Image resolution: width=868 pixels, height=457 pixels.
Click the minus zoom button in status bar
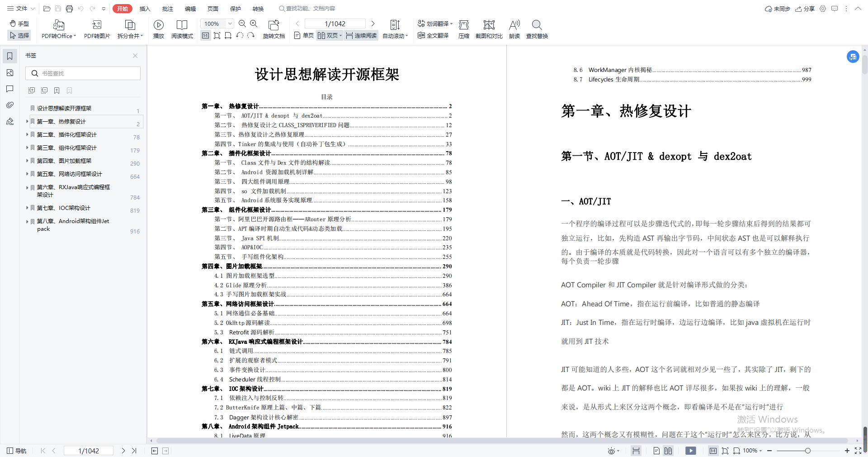[x=769, y=451]
